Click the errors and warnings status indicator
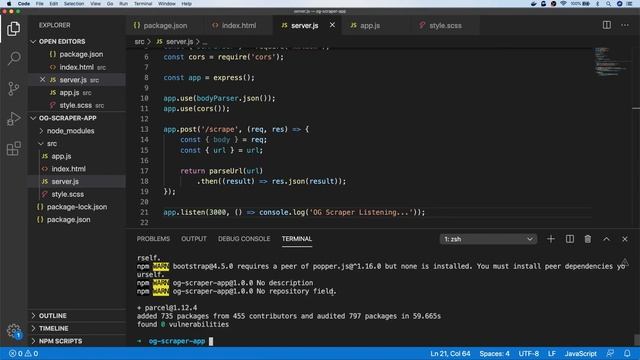The image size is (640, 360). 24,353
